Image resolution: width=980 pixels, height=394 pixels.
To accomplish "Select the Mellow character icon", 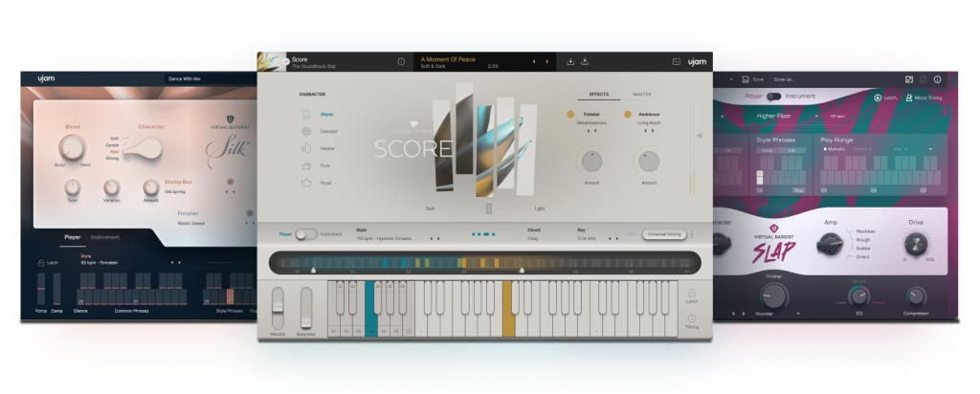I will point(306,148).
